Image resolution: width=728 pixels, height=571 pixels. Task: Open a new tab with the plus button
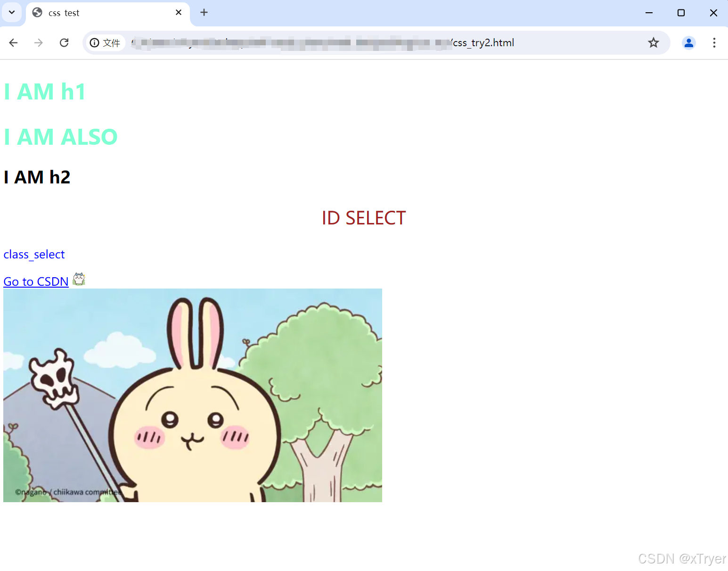pos(204,13)
